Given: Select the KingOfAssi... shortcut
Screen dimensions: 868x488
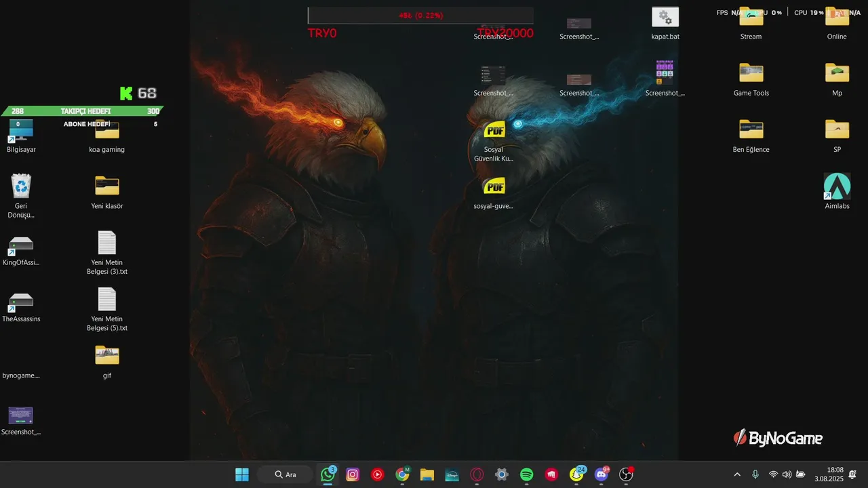Looking at the screenshot, I should point(21,251).
